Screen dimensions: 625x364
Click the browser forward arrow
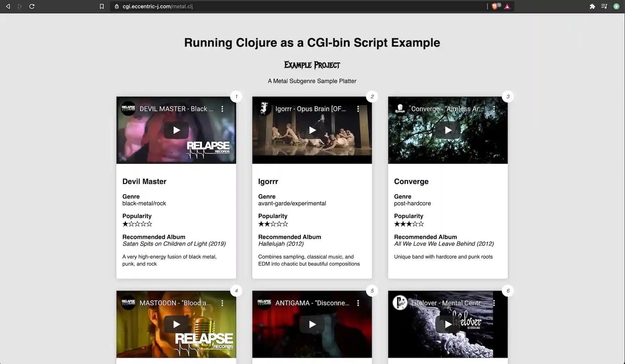point(20,6)
